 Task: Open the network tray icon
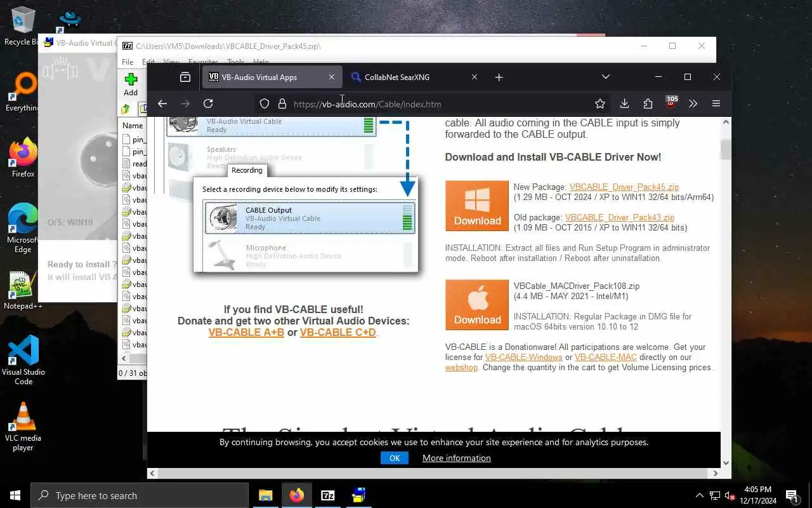(715, 495)
